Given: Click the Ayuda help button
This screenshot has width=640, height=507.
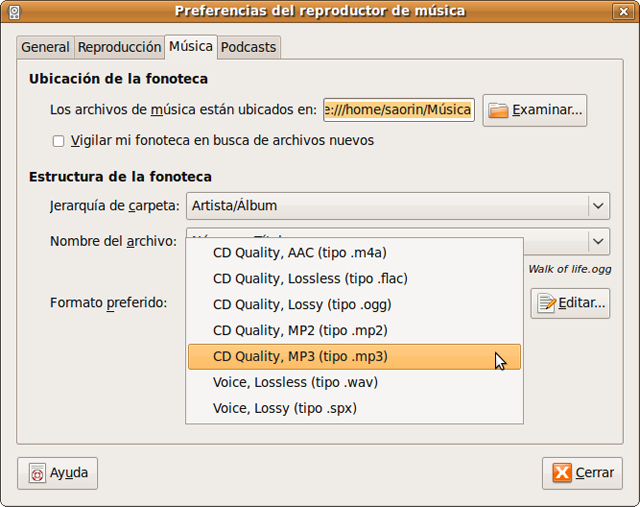Looking at the screenshot, I should tap(58, 473).
